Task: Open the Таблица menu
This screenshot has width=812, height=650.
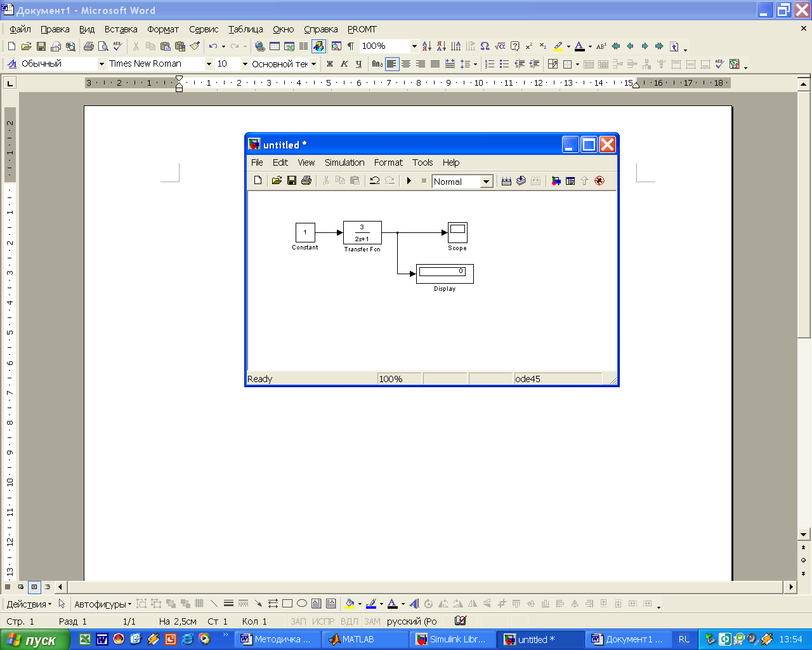Action: tap(246, 29)
